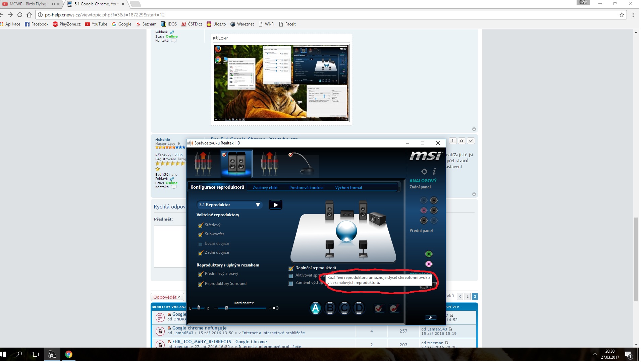
Task: Open the Výchozí formát tab
Action: (348, 188)
